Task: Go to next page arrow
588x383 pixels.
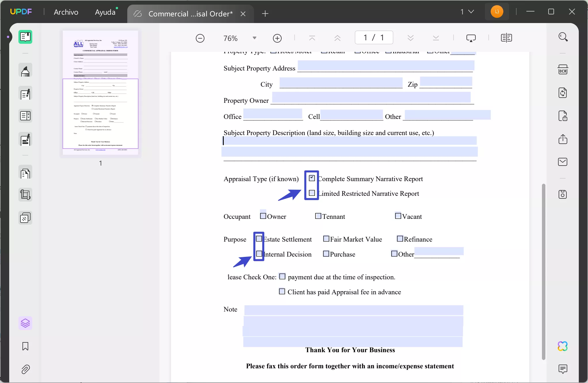Action: [411, 38]
